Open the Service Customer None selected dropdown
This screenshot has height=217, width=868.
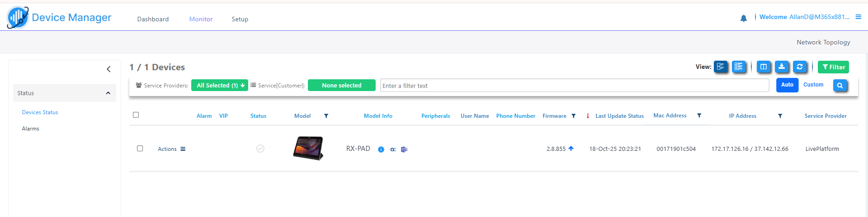[x=341, y=85]
